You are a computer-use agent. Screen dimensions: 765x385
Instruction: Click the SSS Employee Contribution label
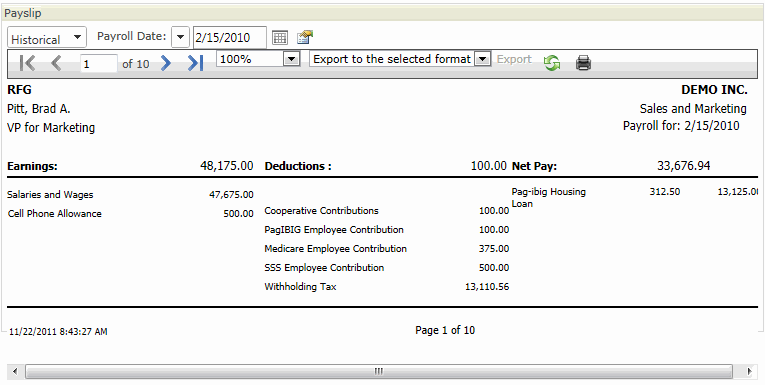click(x=324, y=268)
